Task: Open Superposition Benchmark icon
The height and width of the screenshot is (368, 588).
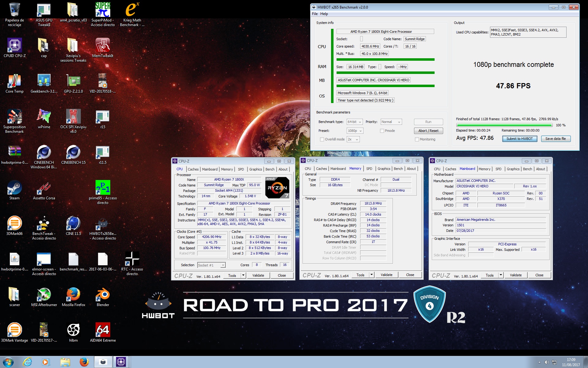Action: [x=14, y=121]
